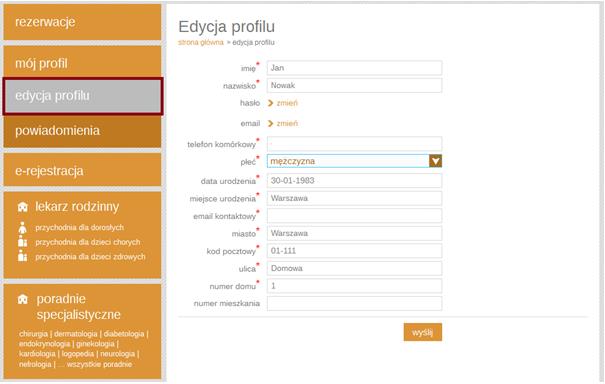Click edycja profilu breadcrumb text
Viewport: 605px width, 384px height.
(x=253, y=42)
